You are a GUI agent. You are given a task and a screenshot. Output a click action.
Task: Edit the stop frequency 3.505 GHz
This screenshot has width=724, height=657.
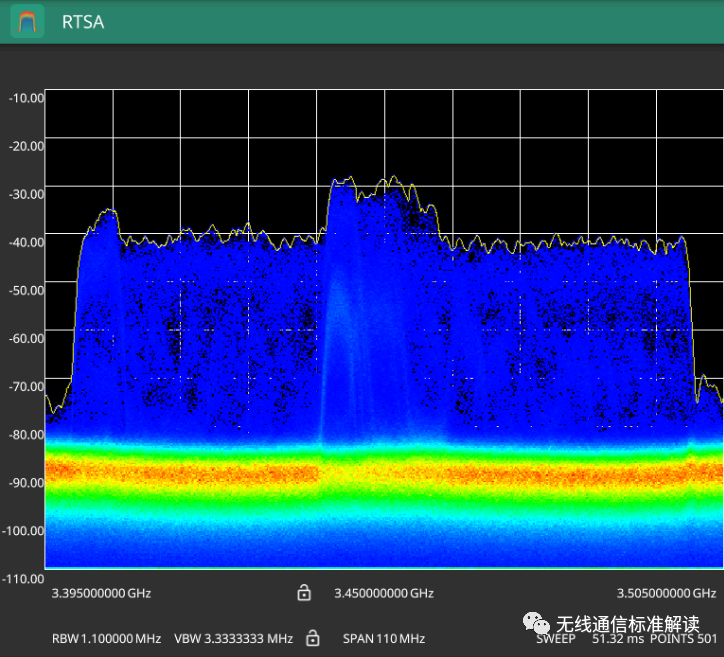665,593
